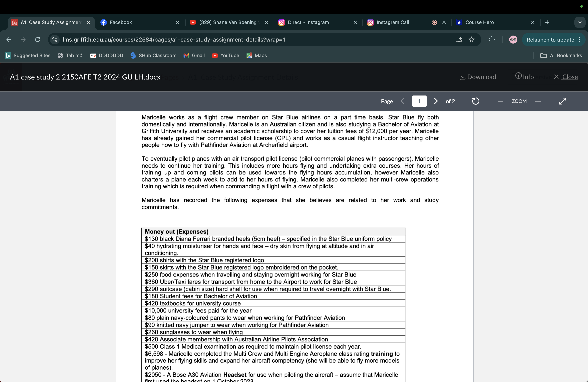Image resolution: width=588 pixels, height=382 pixels.
Task: Open the tab search chevron
Action: point(580,22)
